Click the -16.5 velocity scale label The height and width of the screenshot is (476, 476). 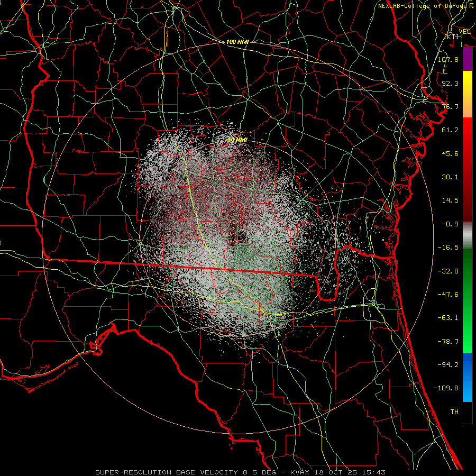click(448, 247)
